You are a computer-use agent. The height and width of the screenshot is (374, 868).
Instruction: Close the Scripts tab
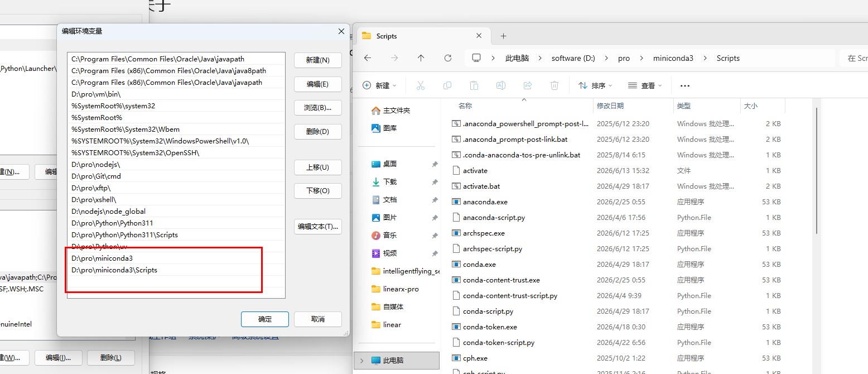[x=479, y=36]
